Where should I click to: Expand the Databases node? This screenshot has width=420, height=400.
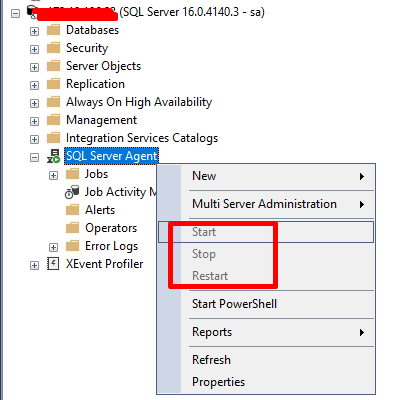pos(34,31)
